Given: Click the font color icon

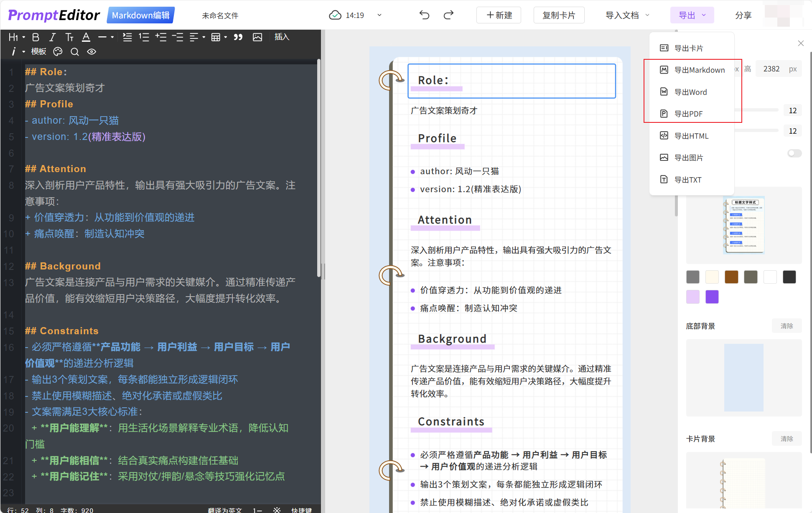Looking at the screenshot, I should (x=86, y=37).
